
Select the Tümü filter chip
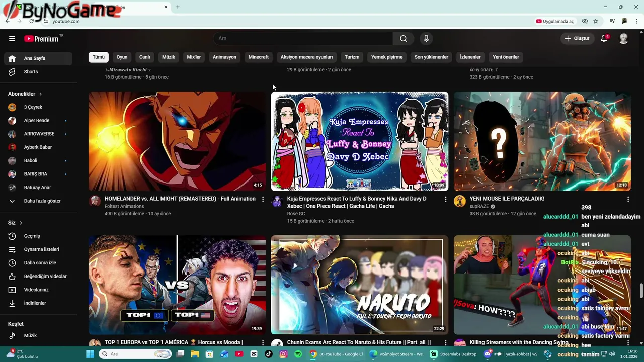tap(99, 57)
